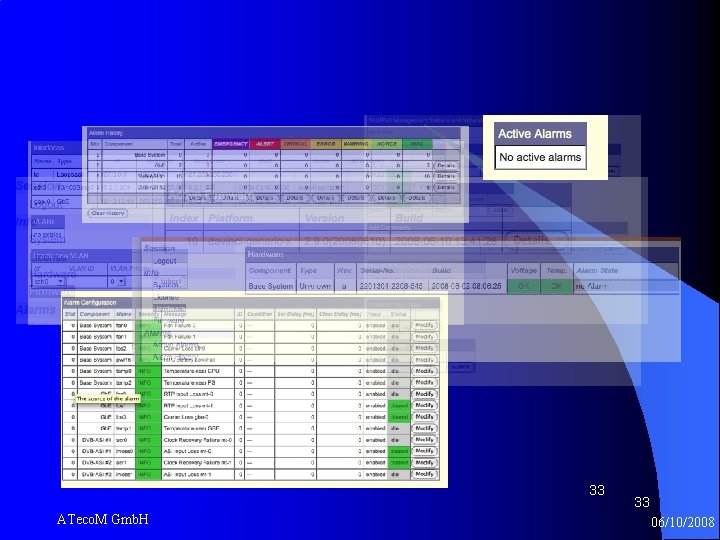The image size is (720, 540).
Task: Click 'Base System' in Hardware table
Action: (x=270, y=286)
